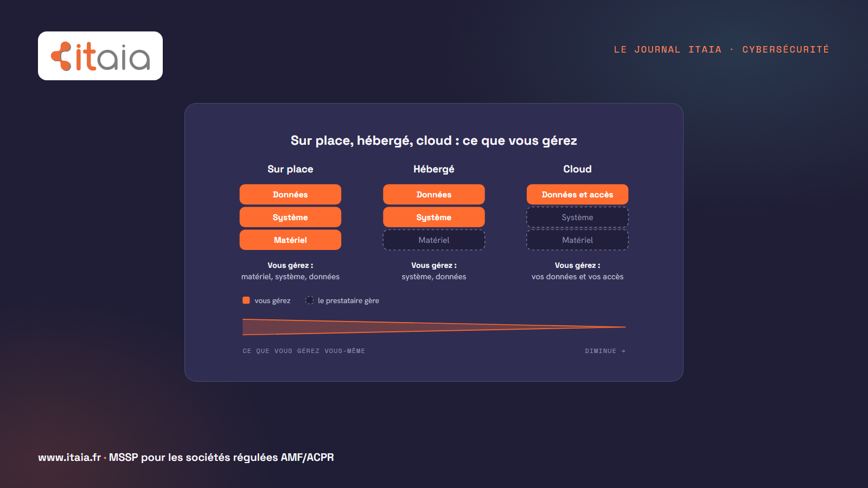Click the itaia logo

tap(100, 56)
